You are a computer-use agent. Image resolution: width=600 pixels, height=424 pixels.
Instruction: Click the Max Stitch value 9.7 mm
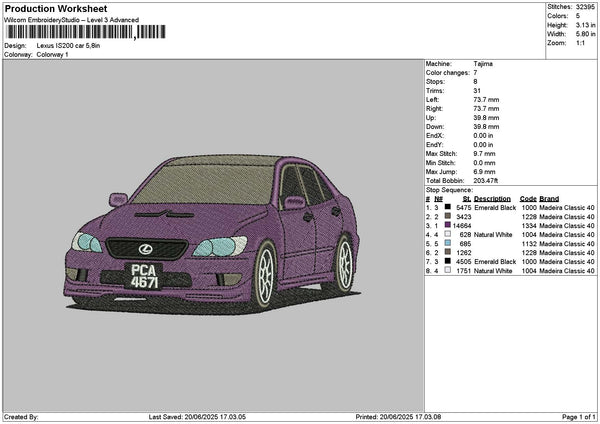(x=484, y=154)
